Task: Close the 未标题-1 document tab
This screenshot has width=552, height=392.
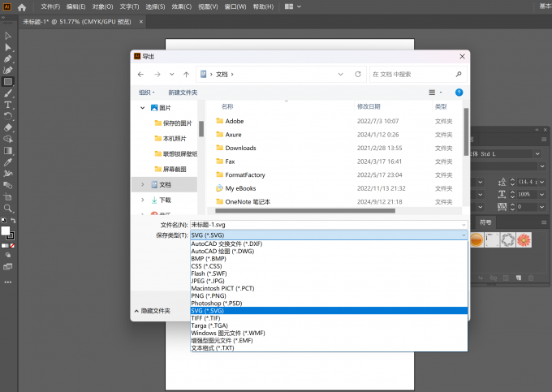Action: click(140, 22)
